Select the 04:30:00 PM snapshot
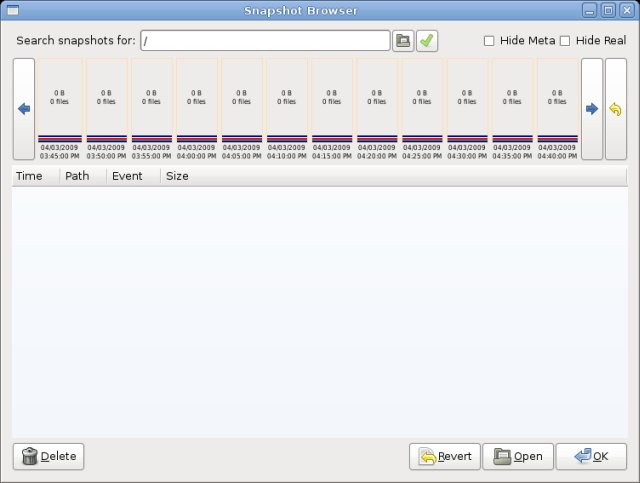The image size is (640, 483). click(x=467, y=109)
